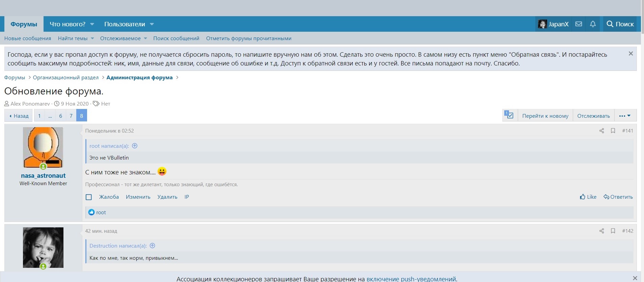Toggle the thread moderation select-all checkbox
Image resolution: width=644 pixels, height=282 pixels.
(x=509, y=115)
